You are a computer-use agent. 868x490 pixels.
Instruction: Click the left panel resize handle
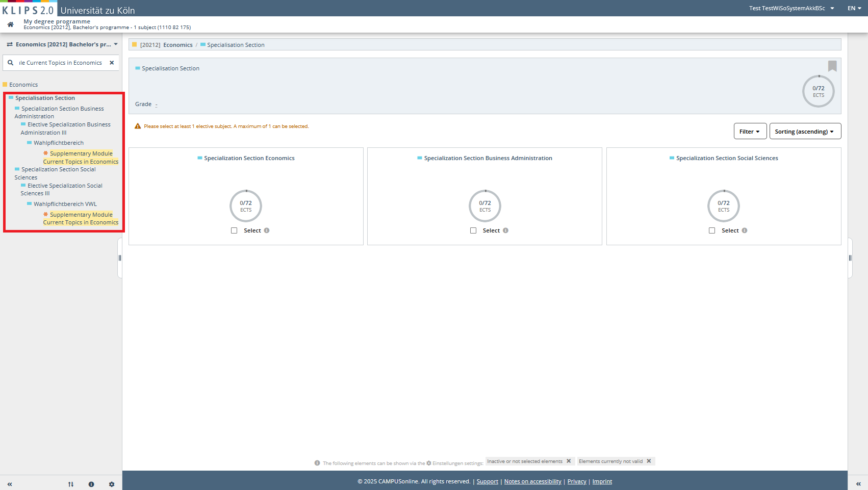[x=120, y=258]
